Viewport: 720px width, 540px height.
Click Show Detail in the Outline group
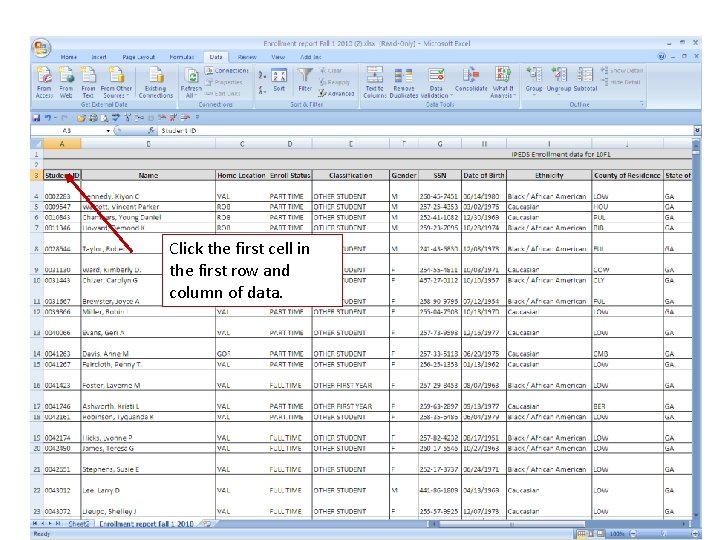pos(622,71)
